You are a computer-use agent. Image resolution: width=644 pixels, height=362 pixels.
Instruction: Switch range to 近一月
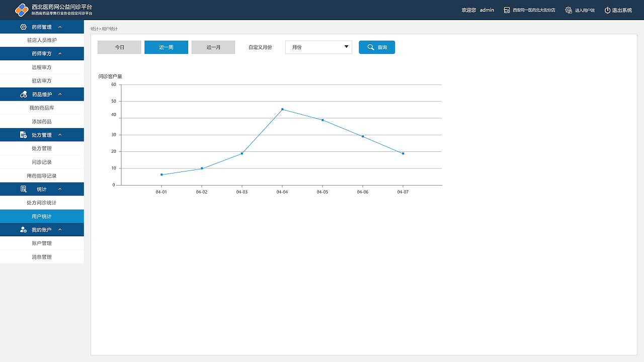coord(213,47)
